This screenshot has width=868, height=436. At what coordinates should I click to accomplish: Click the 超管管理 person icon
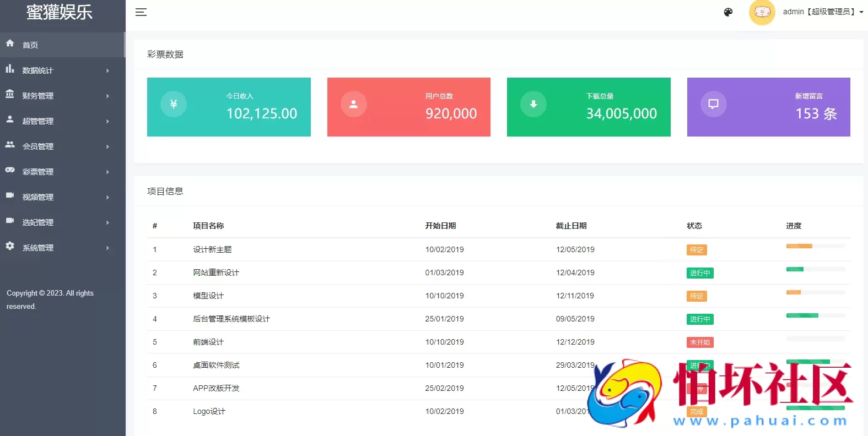(10, 119)
